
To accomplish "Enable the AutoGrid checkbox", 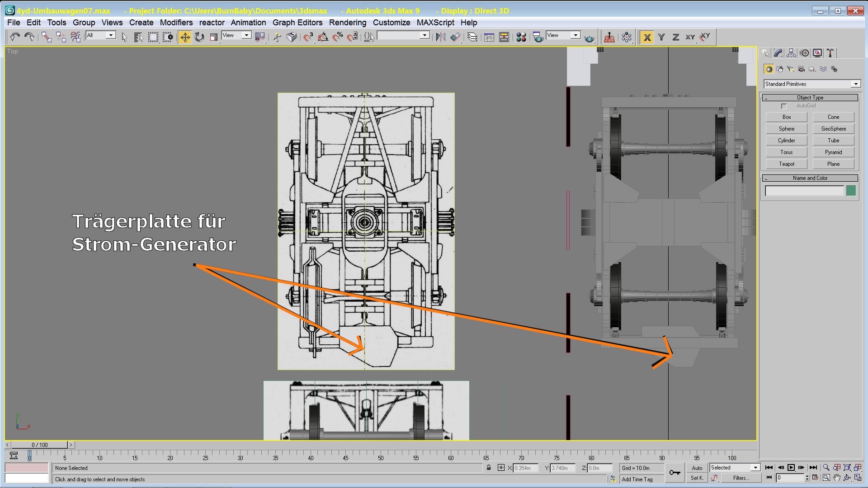I will coord(784,106).
